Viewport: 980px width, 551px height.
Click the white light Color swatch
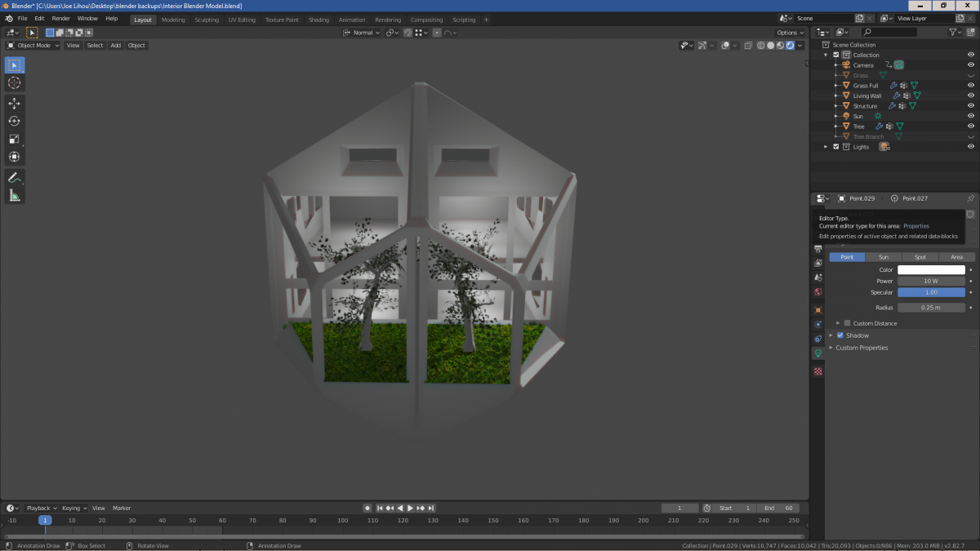931,269
